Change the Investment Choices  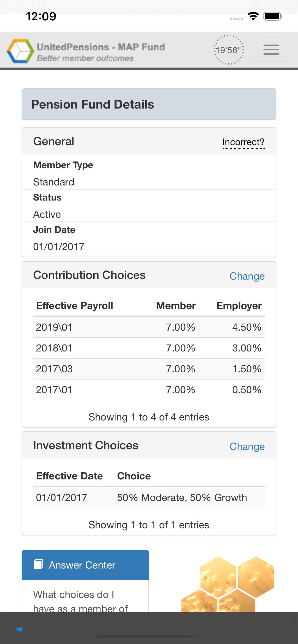pyautogui.click(x=247, y=446)
